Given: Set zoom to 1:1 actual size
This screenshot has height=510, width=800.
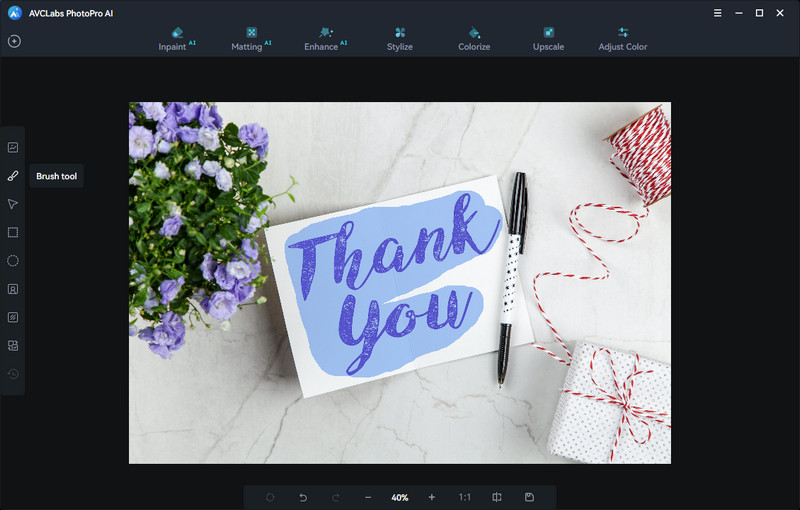Looking at the screenshot, I should (x=464, y=497).
